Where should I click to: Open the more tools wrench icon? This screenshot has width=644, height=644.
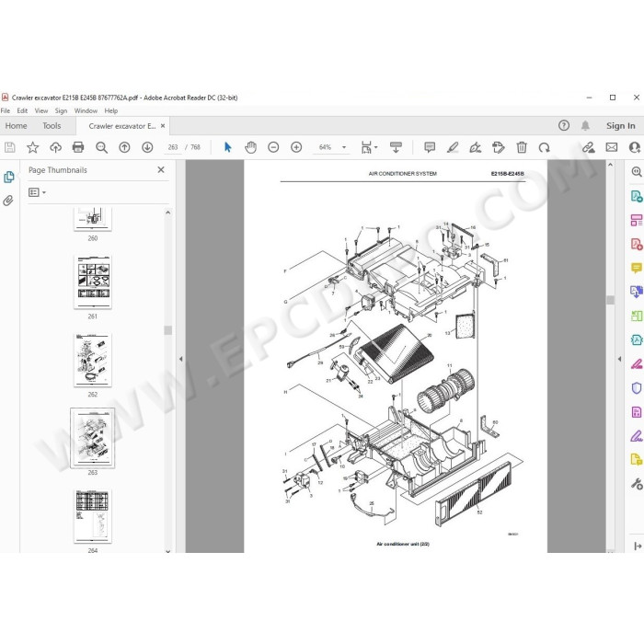pyautogui.click(x=637, y=484)
